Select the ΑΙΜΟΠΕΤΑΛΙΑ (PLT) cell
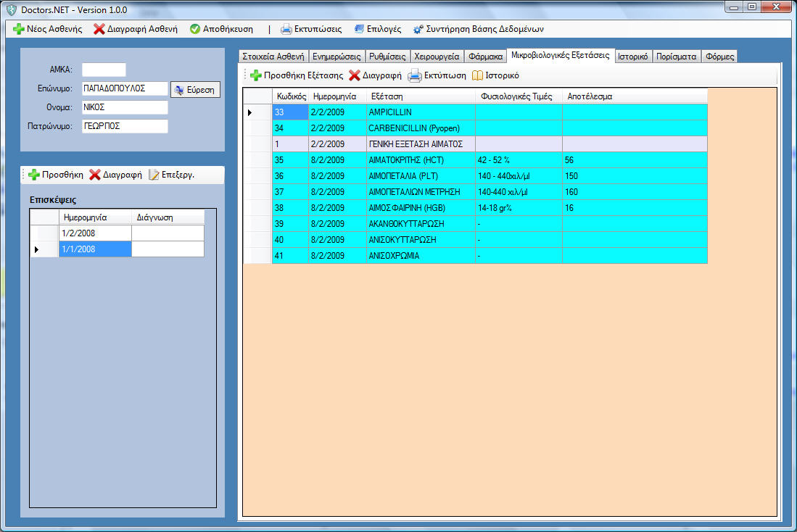 click(x=421, y=176)
